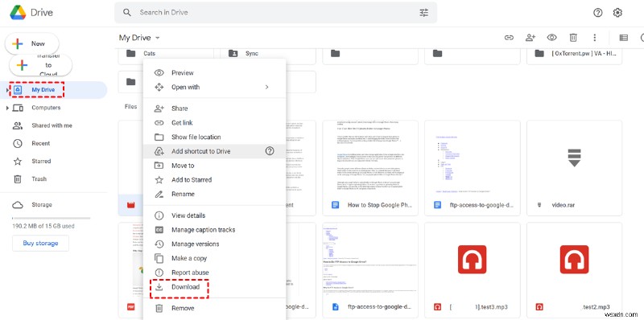644x320 pixels.
Task: Click the New button
Action: (32, 43)
